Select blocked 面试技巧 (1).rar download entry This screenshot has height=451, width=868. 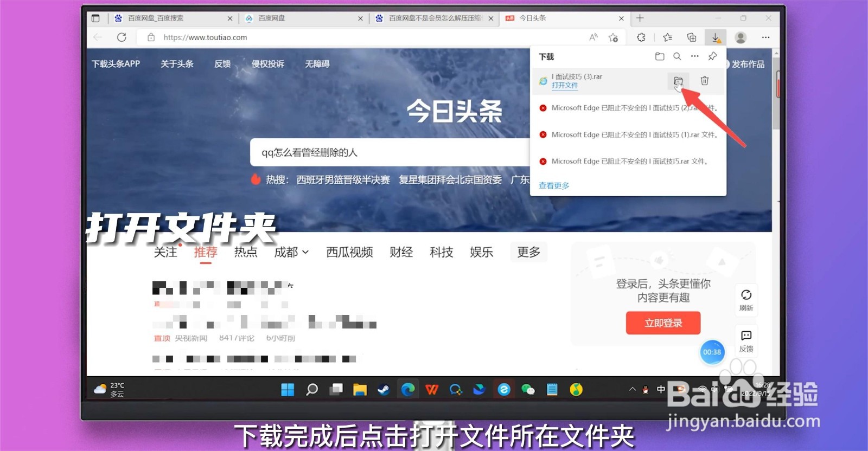tap(628, 134)
